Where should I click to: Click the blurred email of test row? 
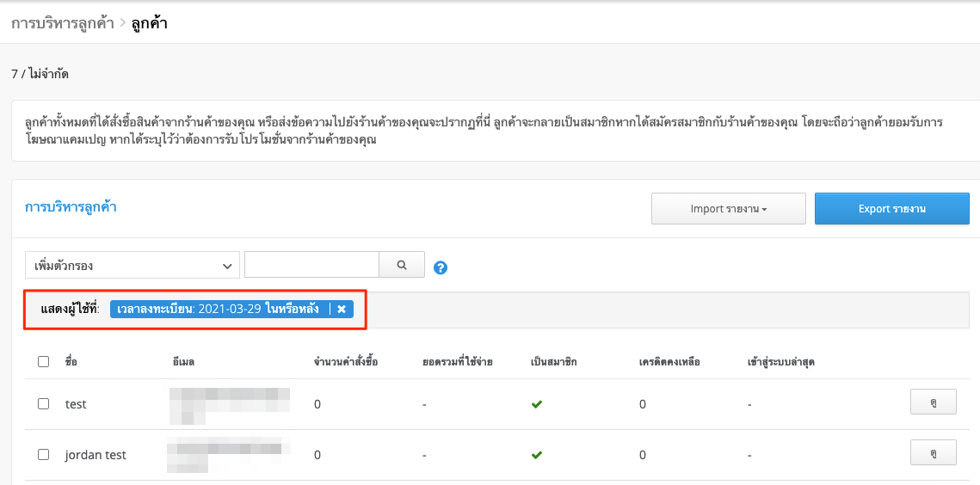pyautogui.click(x=230, y=404)
